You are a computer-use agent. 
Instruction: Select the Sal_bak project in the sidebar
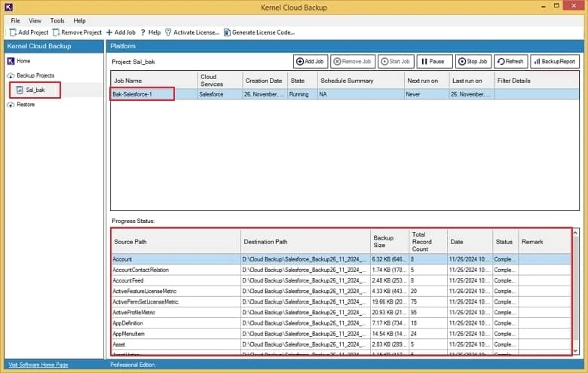pos(35,90)
